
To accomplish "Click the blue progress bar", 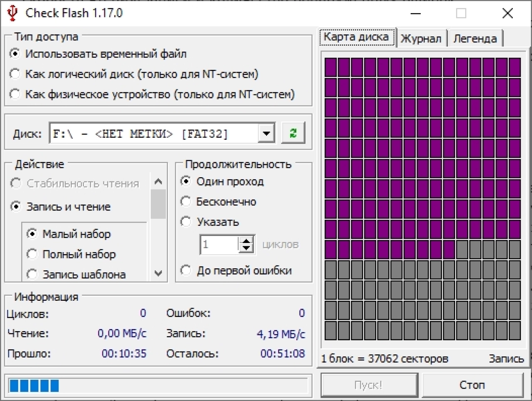I will 158,386.
